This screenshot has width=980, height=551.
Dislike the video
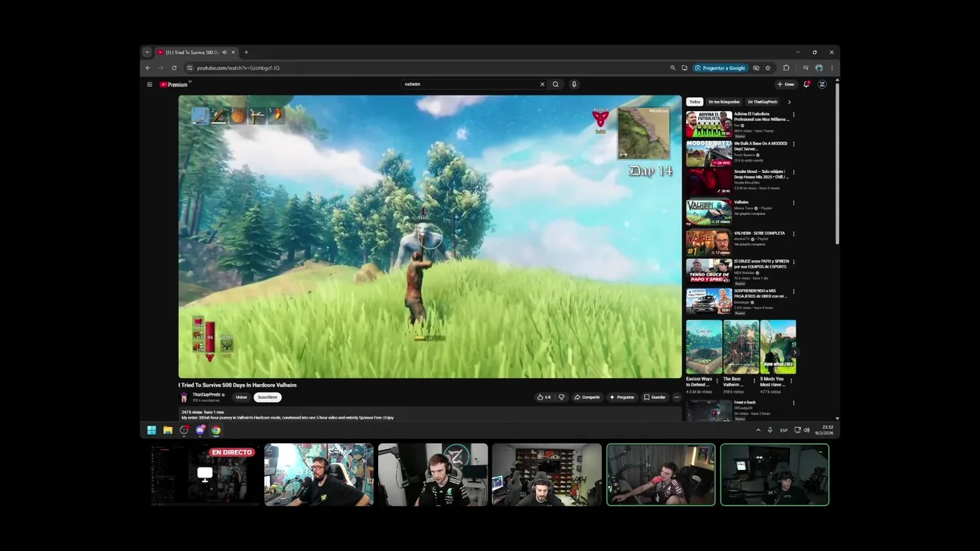pyautogui.click(x=561, y=397)
